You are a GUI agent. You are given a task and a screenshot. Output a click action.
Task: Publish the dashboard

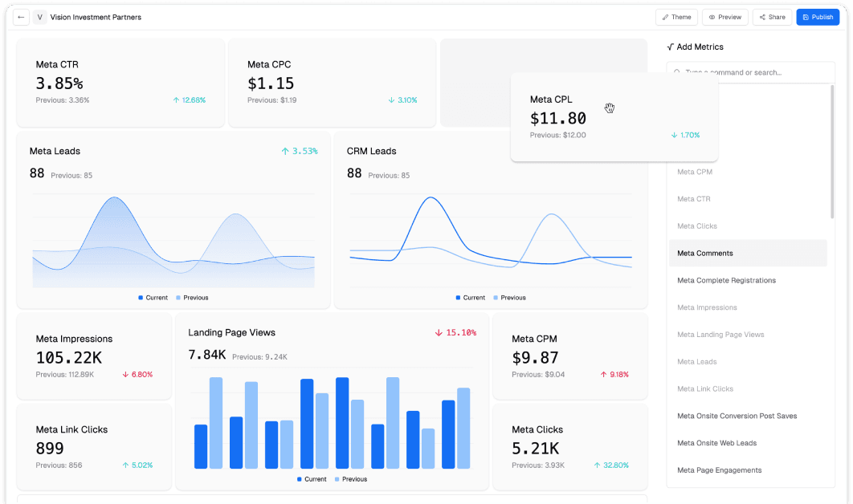(818, 17)
